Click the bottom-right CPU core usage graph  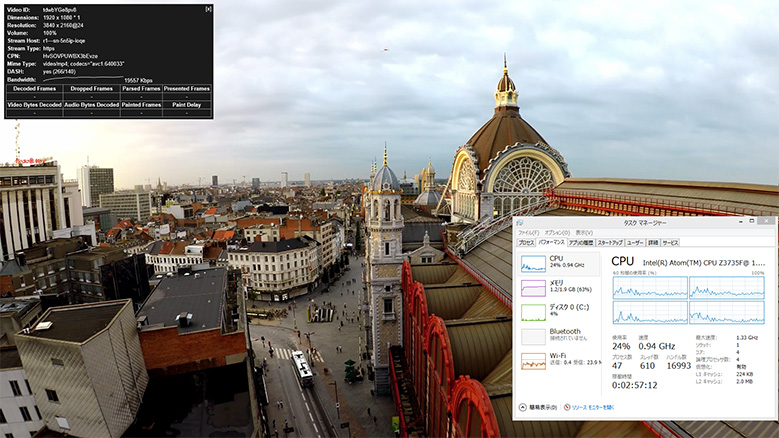tap(726, 312)
